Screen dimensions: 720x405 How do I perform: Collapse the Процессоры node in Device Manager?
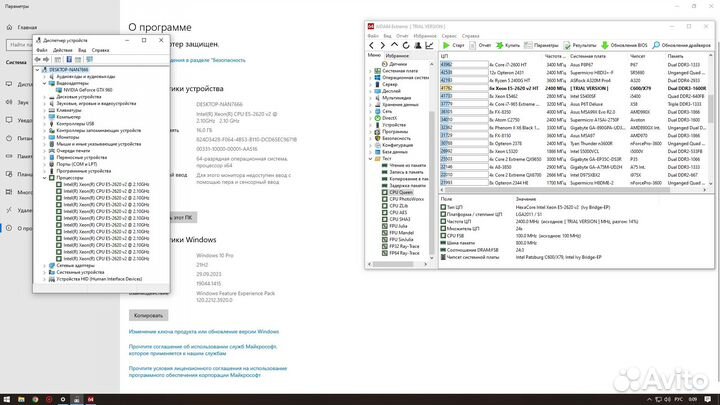click(45, 178)
